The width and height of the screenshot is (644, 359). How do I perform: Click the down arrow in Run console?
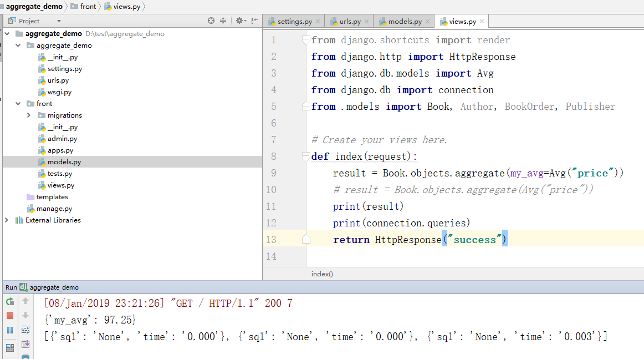pyautogui.click(x=25, y=315)
